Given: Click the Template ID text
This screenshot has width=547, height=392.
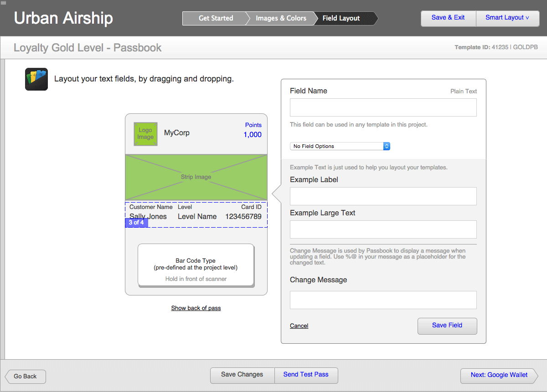Looking at the screenshot, I should [496, 47].
